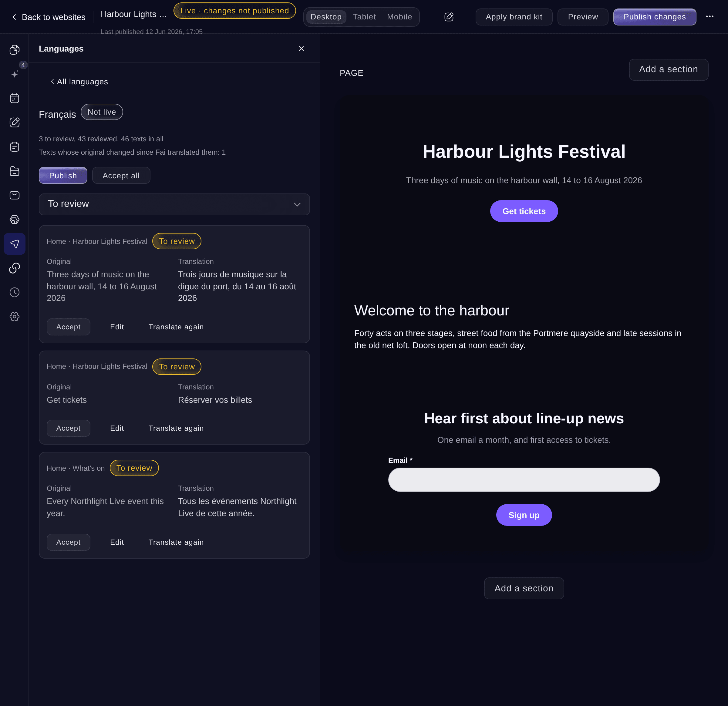Switch preview to Tablet view
Screen dimensions: 728x706
coord(364,17)
